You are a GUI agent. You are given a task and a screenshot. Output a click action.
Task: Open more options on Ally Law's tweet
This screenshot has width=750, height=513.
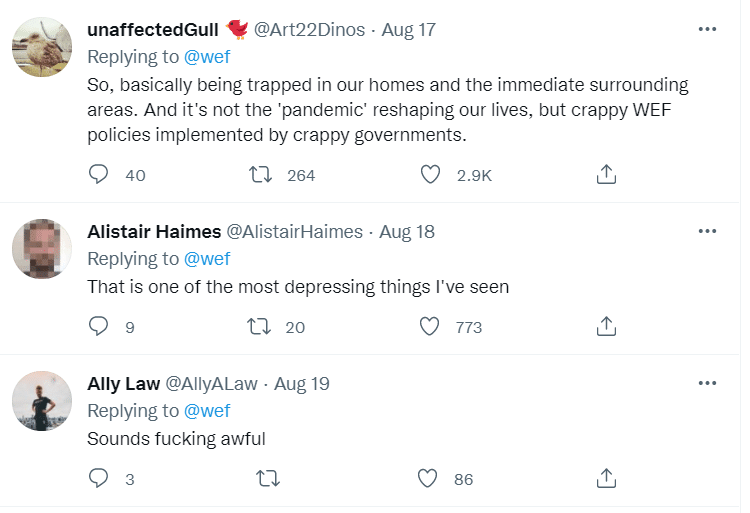click(707, 383)
